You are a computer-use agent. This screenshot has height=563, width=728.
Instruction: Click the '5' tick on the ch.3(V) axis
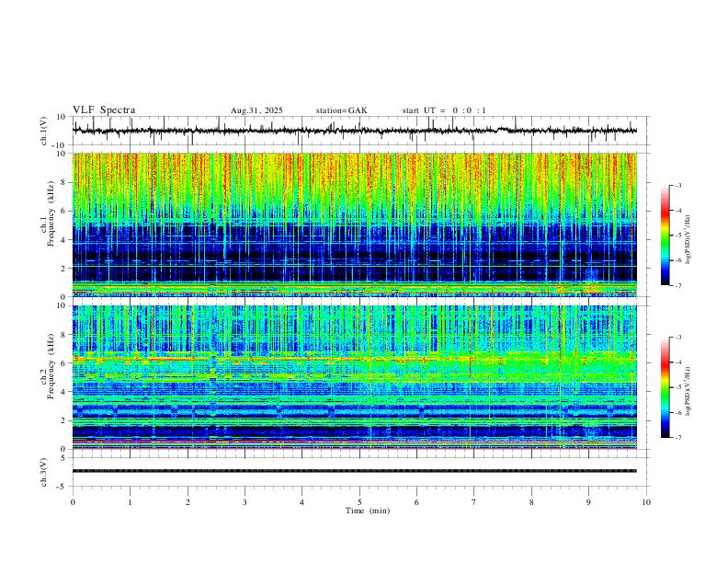tap(64, 458)
